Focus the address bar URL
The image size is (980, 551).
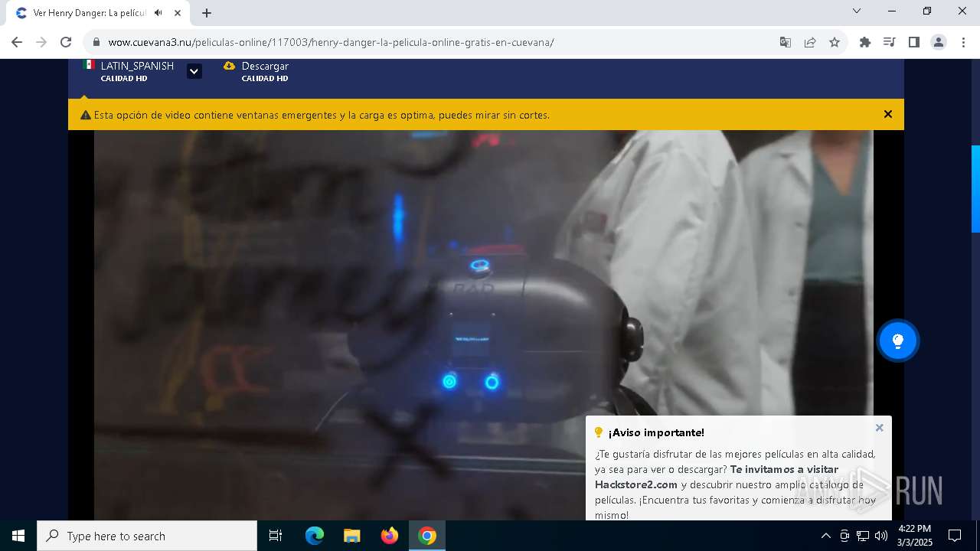[331, 42]
